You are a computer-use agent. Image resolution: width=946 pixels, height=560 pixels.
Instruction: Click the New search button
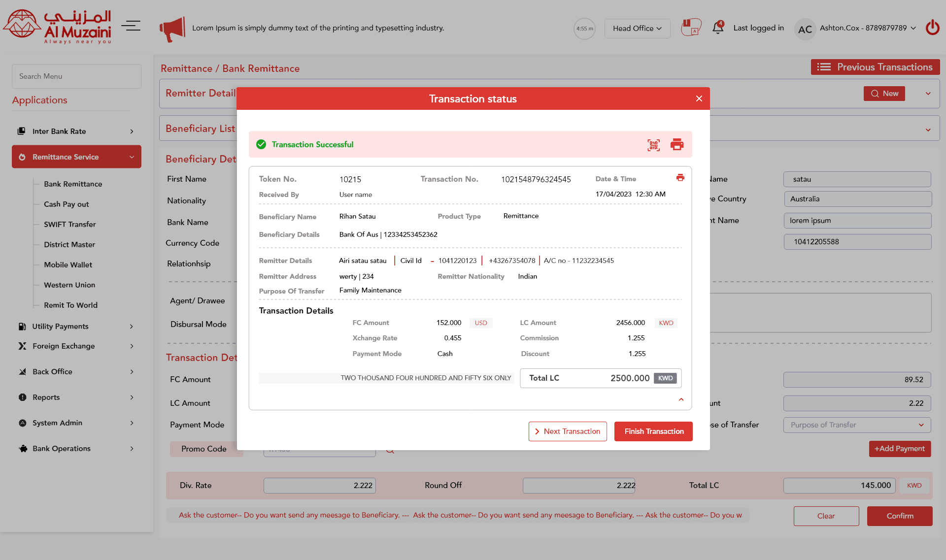(884, 94)
